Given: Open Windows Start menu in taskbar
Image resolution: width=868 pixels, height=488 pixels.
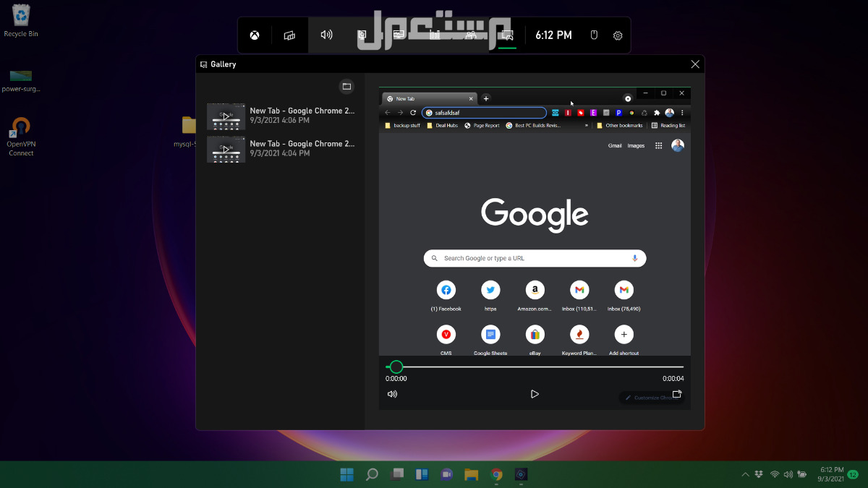Looking at the screenshot, I should click(x=347, y=474).
